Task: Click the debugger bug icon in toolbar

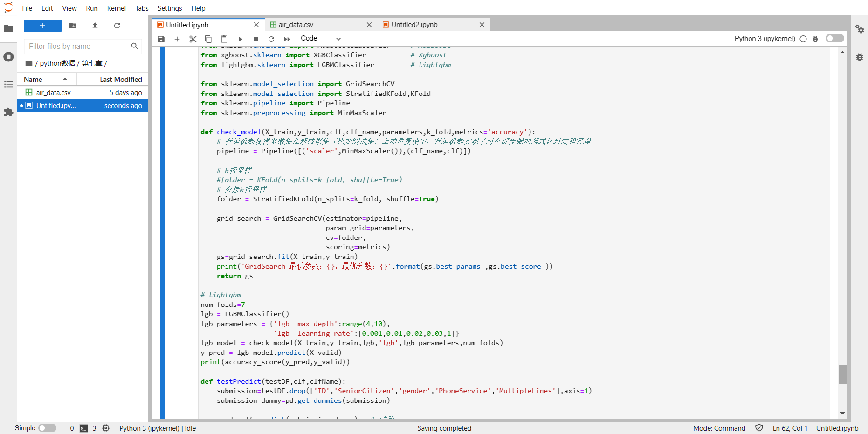Action: tap(815, 39)
